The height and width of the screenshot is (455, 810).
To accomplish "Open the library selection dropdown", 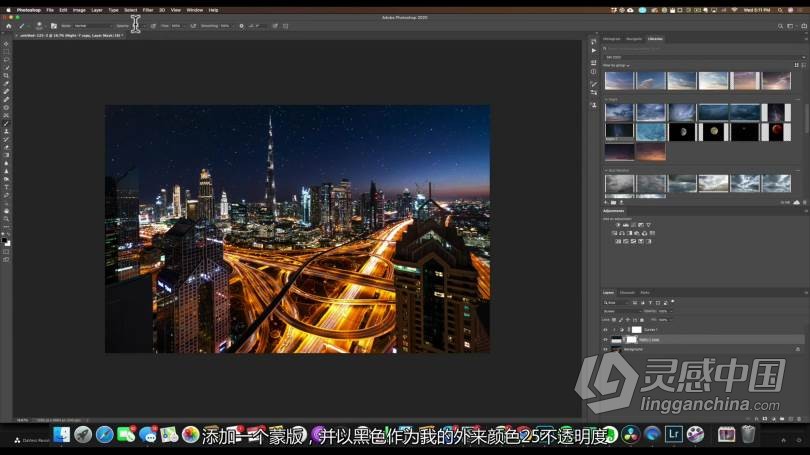I will (x=705, y=57).
